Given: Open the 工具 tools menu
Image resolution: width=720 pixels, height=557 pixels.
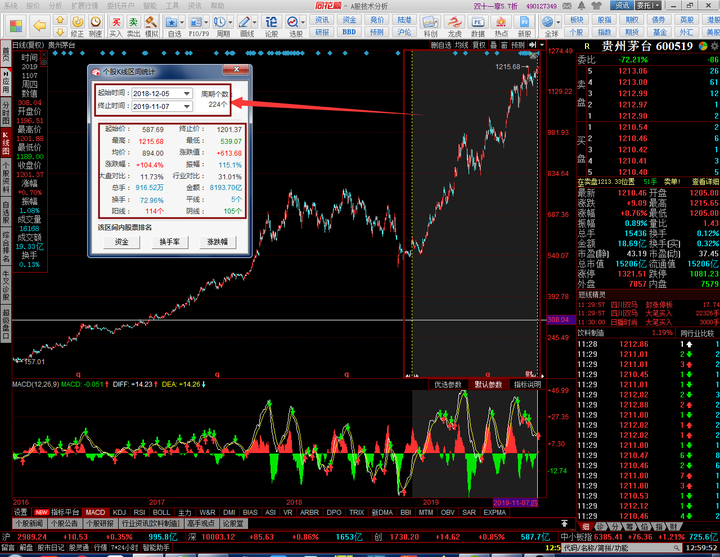Looking at the screenshot, I should 172,6.
